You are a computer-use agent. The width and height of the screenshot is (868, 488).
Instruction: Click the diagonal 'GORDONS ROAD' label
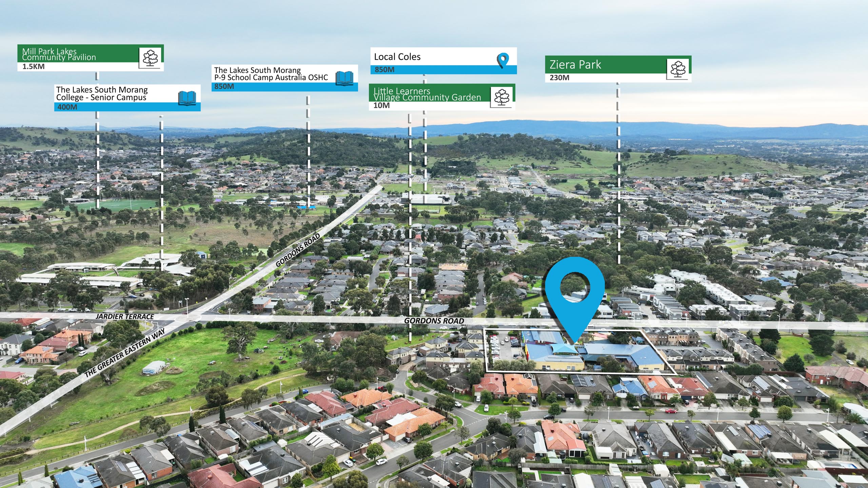coord(298,250)
